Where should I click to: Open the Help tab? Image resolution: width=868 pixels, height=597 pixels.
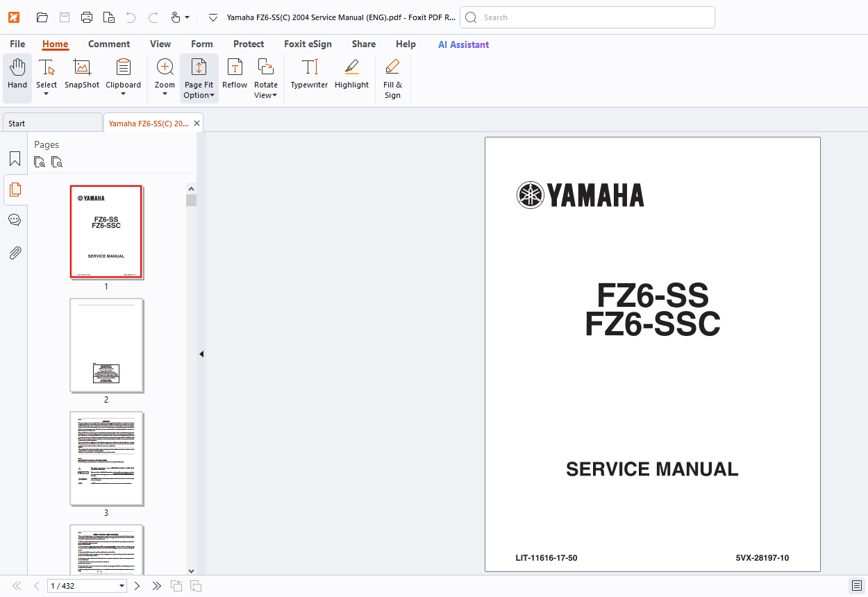(x=406, y=44)
